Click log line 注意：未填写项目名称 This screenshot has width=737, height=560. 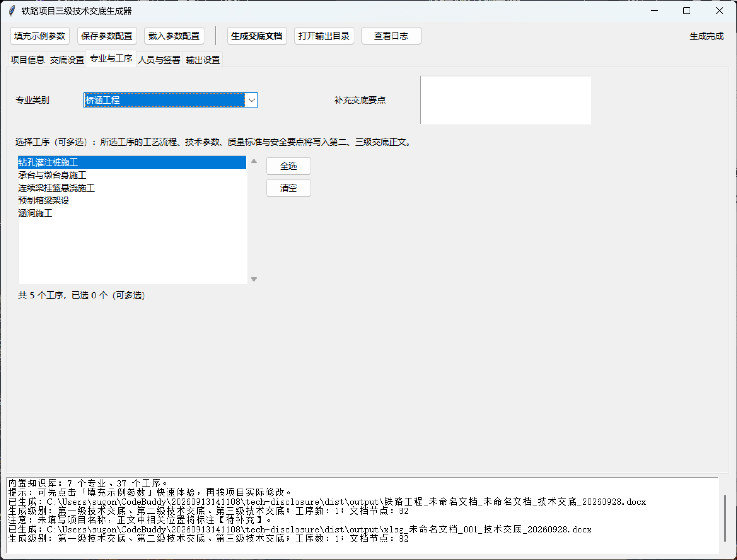coord(140,520)
